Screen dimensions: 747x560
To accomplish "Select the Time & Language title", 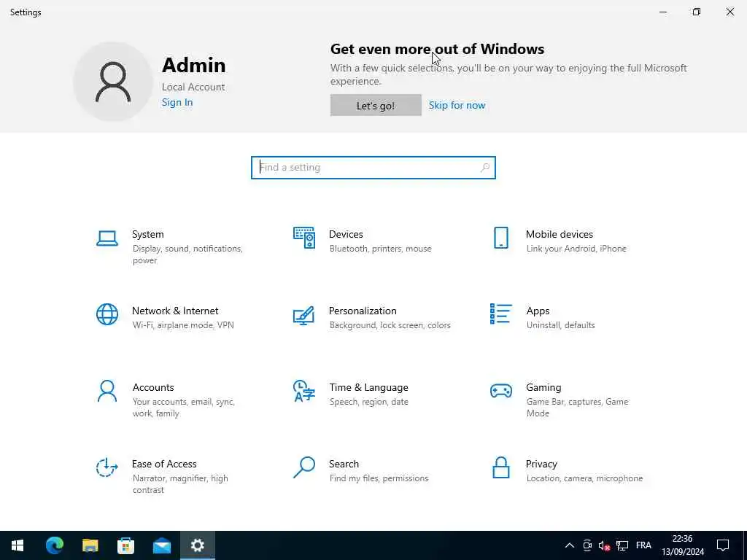I will coord(368,388).
